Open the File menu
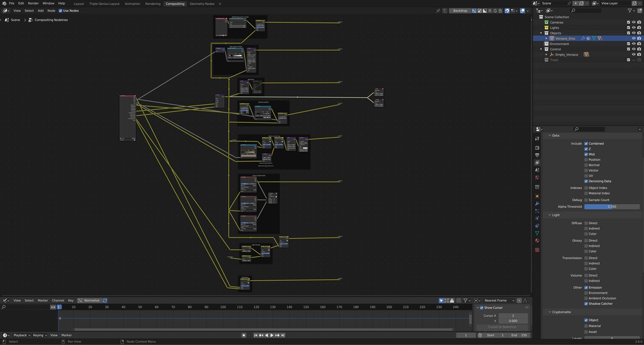This screenshot has height=345, width=644. [x=12, y=3]
